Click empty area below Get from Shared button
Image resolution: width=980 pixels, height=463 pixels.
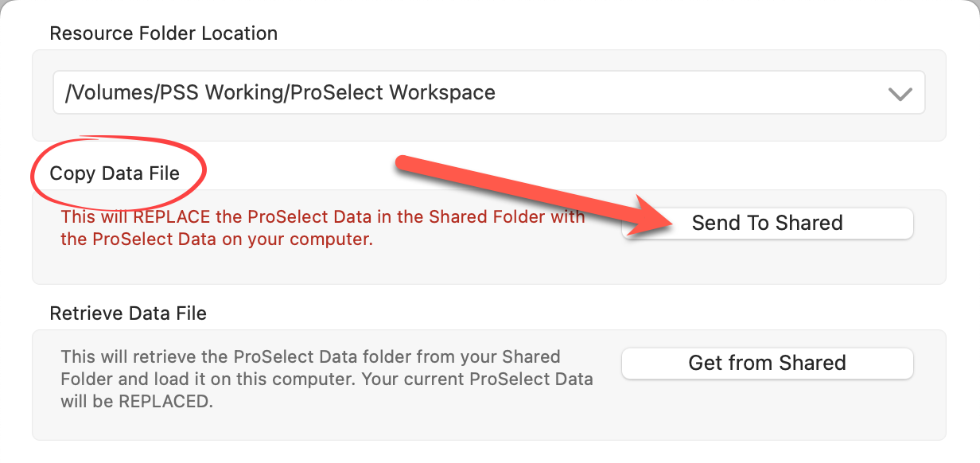(767, 406)
